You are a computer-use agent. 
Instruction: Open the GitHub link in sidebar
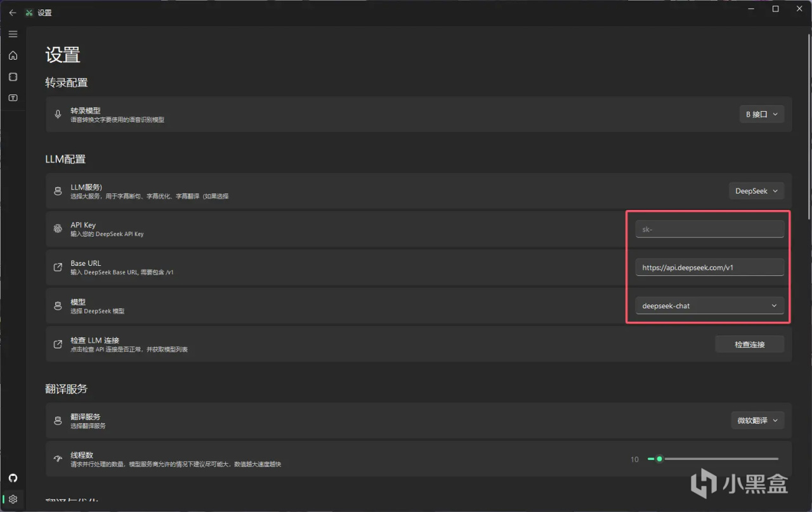pyautogui.click(x=13, y=478)
